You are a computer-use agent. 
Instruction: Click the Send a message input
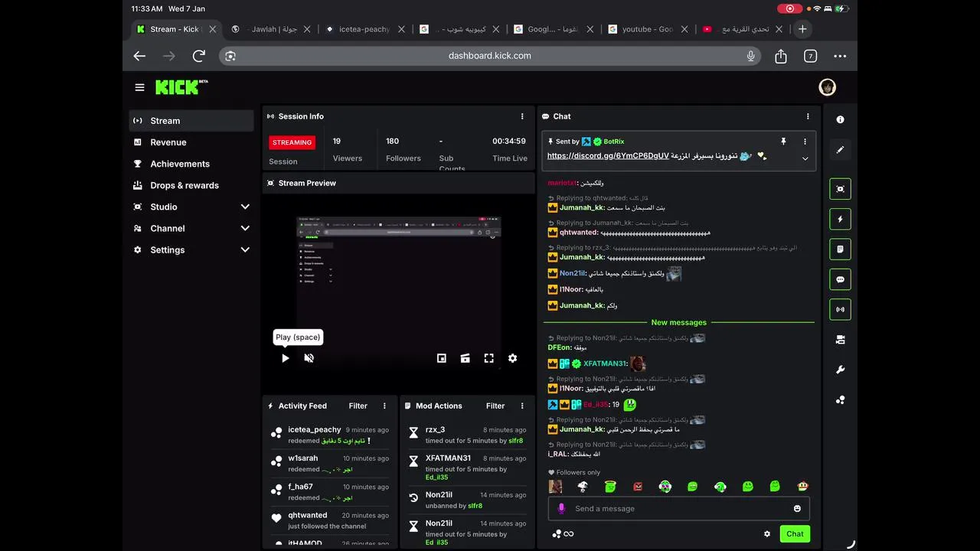tap(679, 508)
